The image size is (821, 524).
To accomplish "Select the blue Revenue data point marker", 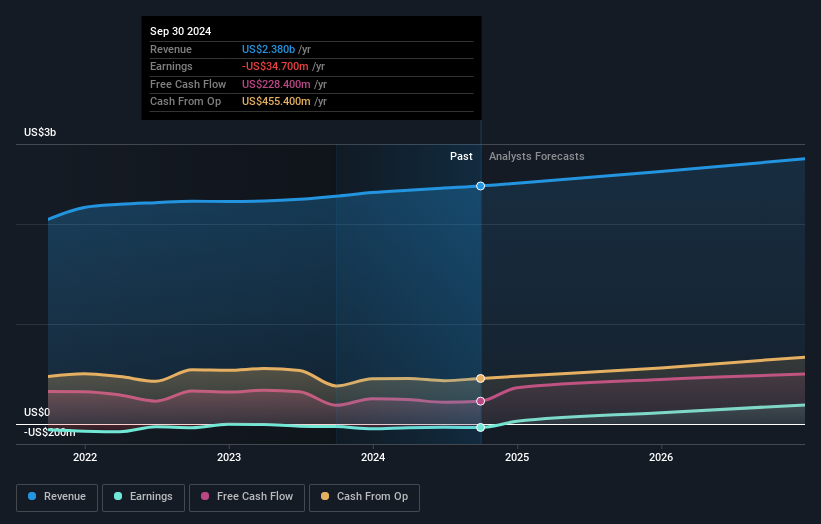I will coord(481,186).
